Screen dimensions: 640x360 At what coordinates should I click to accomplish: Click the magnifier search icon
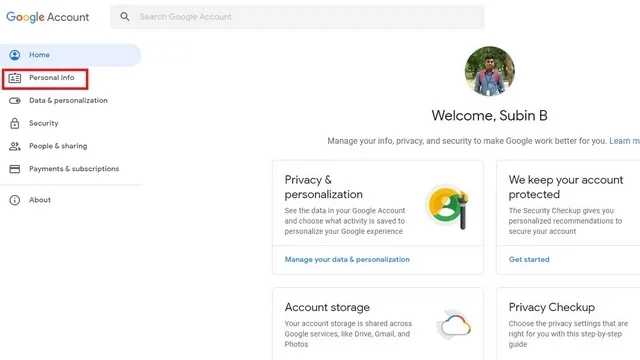[x=125, y=17]
